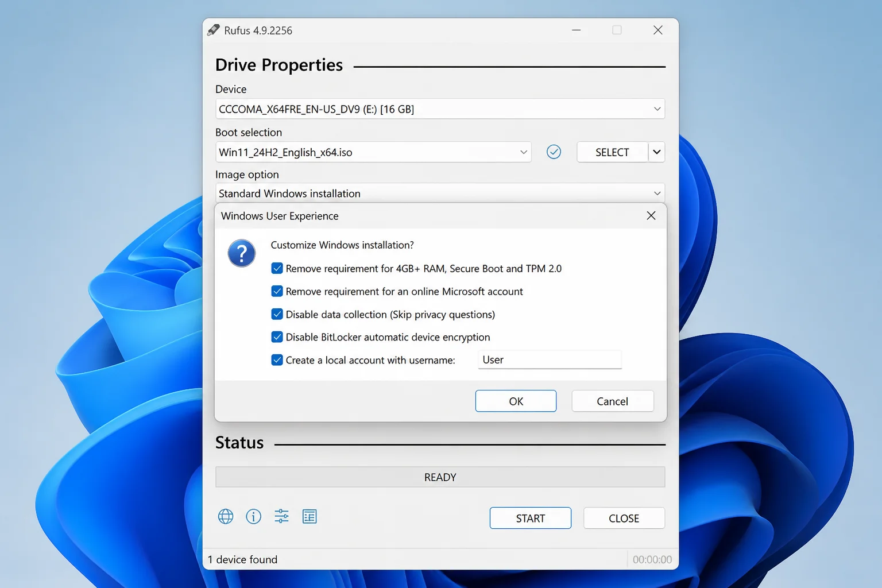Open the settings sliders icon
Image resolution: width=882 pixels, height=588 pixels.
point(281,516)
